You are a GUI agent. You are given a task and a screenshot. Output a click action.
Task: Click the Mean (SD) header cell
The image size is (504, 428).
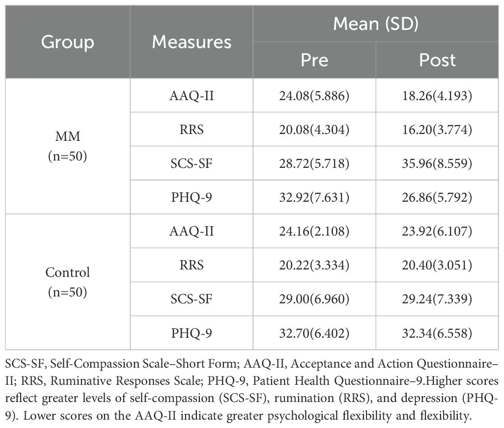(x=376, y=24)
